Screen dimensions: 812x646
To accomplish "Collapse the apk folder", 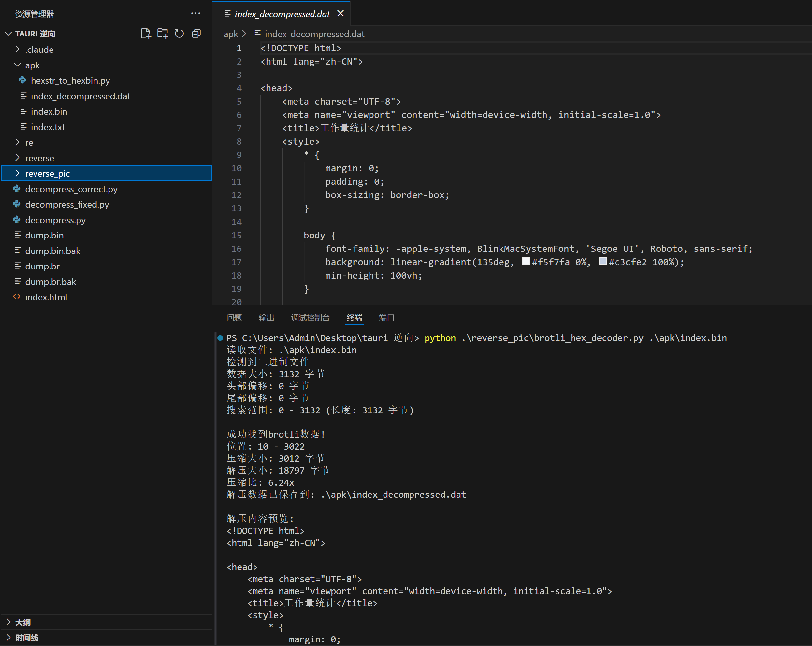I will [17, 65].
